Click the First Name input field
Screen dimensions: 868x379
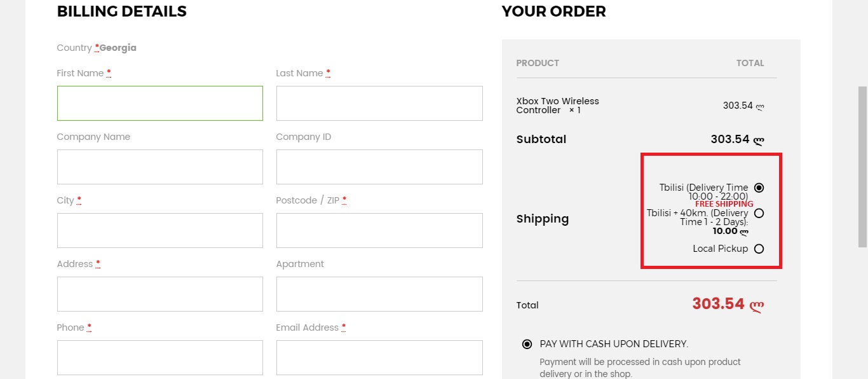[159, 103]
